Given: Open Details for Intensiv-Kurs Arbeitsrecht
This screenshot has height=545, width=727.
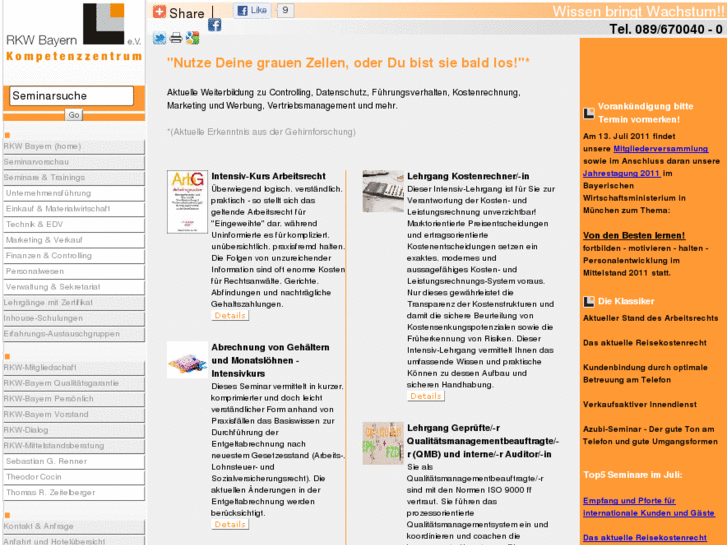Looking at the screenshot, I should pyautogui.click(x=230, y=315).
